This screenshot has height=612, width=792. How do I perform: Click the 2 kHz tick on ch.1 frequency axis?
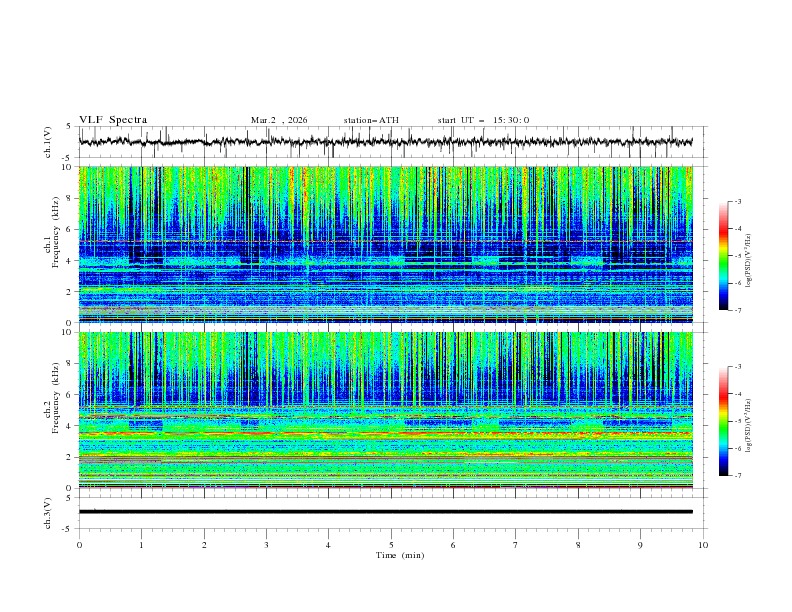click(x=70, y=291)
